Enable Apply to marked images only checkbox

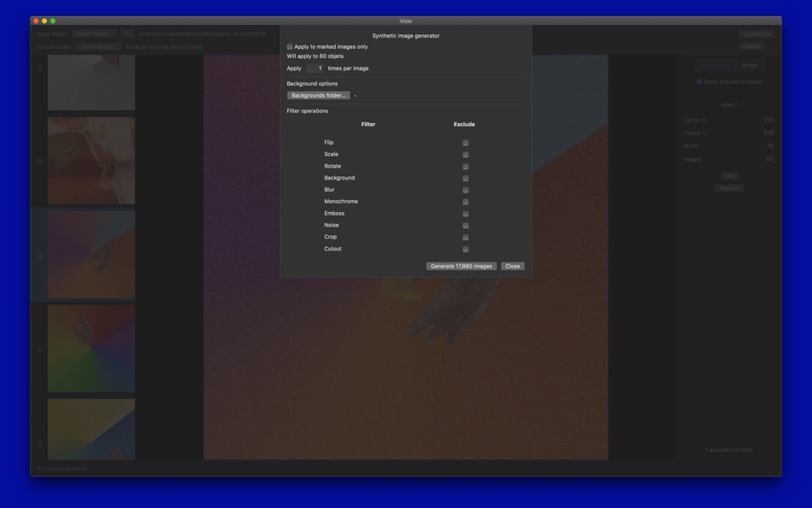coord(290,47)
